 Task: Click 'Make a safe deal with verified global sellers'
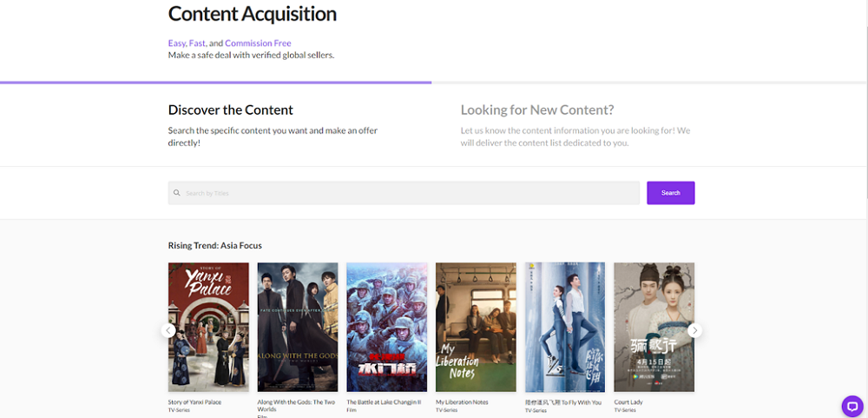(252, 55)
